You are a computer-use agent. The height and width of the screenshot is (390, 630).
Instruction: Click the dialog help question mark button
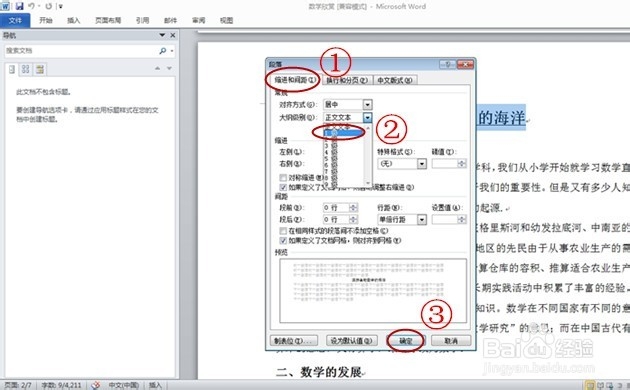point(448,64)
